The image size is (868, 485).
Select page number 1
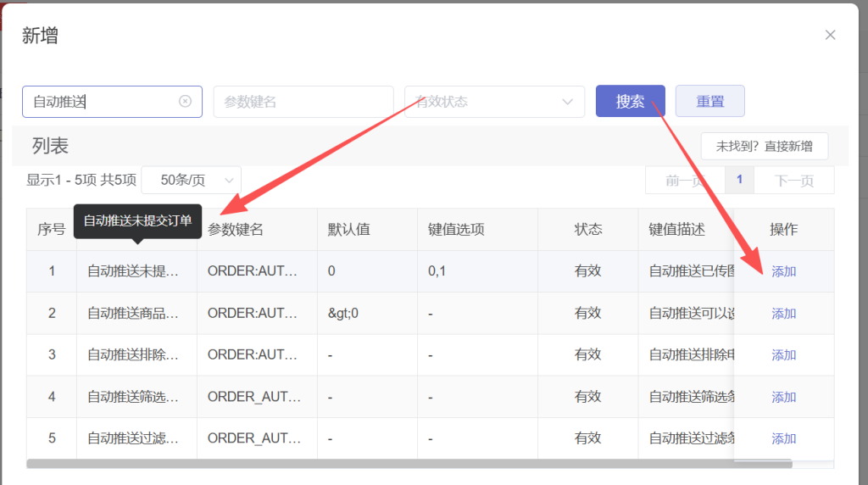coord(739,180)
